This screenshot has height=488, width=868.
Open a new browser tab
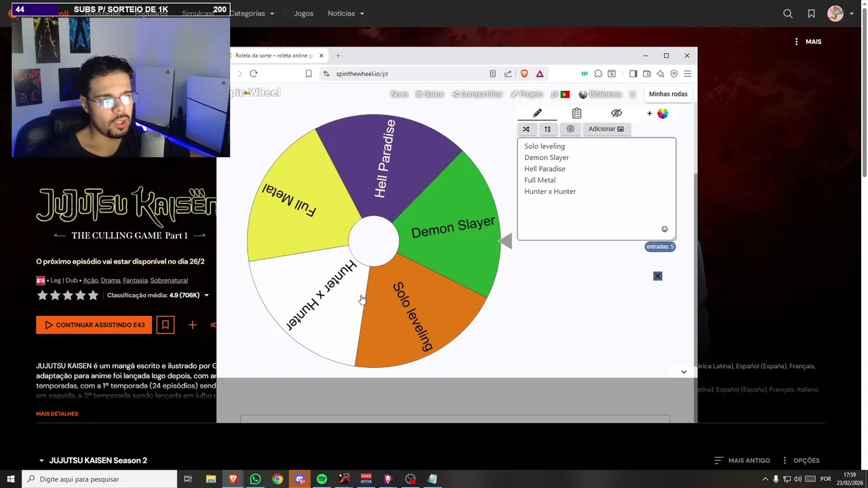tap(338, 56)
